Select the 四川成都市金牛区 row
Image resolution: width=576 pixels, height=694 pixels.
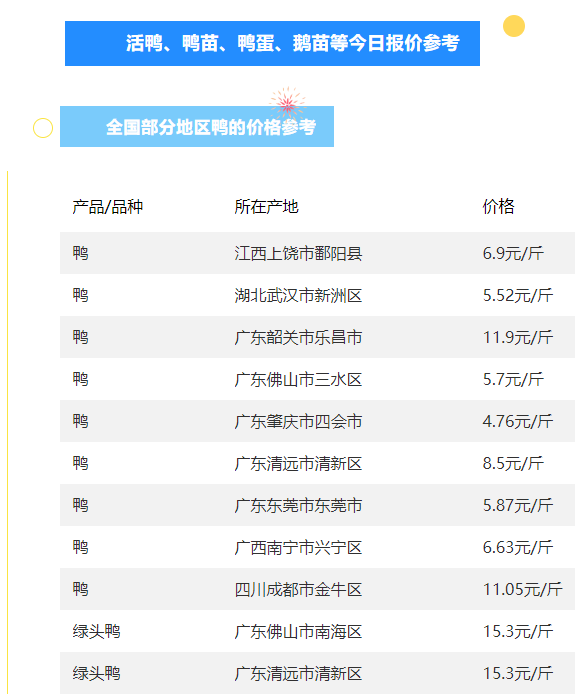tap(317, 589)
